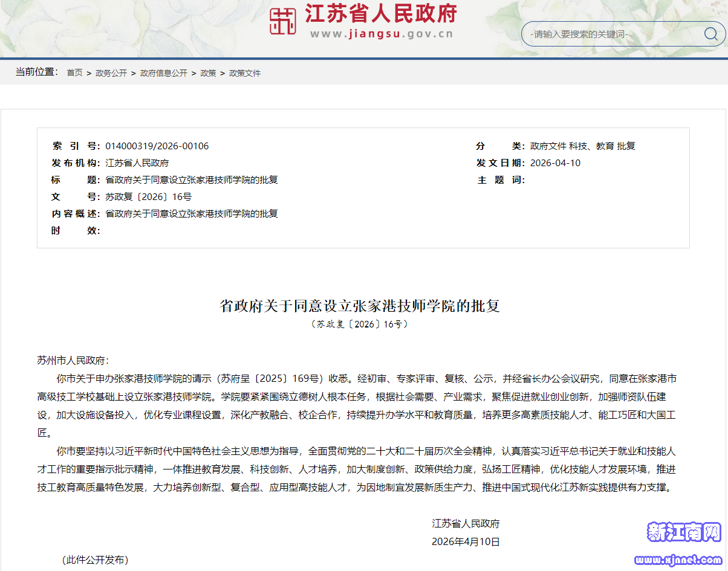Open 政务公开 breadcrumb link

111,73
